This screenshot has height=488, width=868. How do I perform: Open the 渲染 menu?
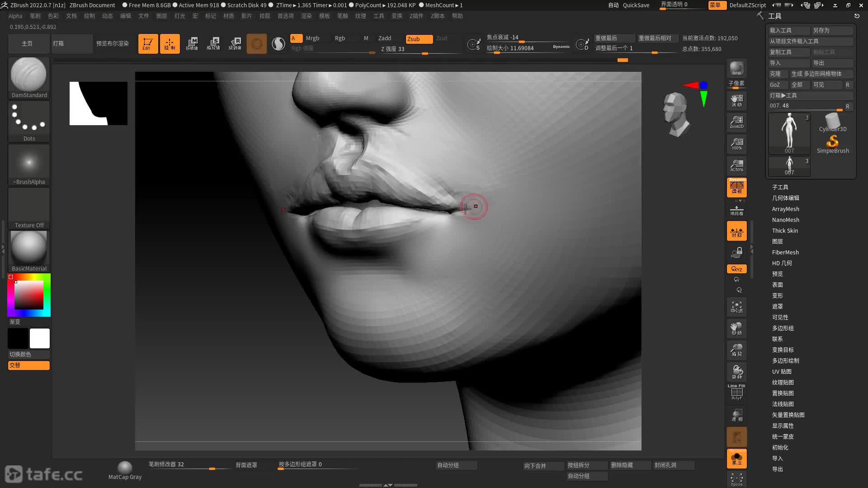pos(307,16)
